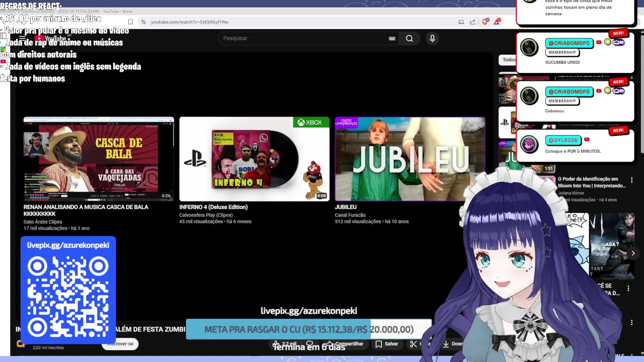The height and width of the screenshot is (362, 644).
Task: Click the 2,02 mil inscritos subscriber text
Action: click(48, 347)
